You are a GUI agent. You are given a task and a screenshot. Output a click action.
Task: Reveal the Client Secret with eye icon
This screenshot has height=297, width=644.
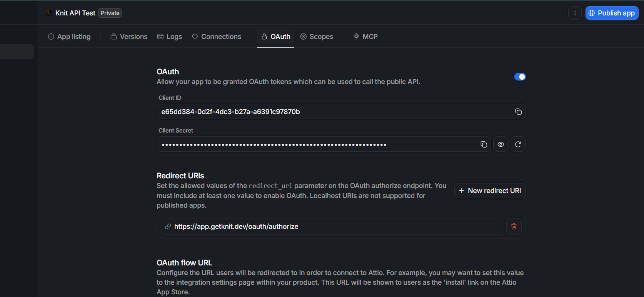[501, 144]
